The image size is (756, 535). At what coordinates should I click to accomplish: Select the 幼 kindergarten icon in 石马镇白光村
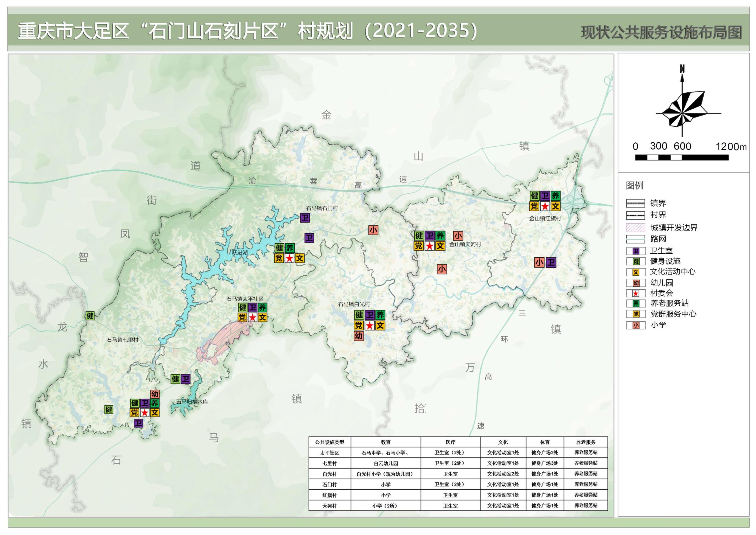pyautogui.click(x=359, y=336)
